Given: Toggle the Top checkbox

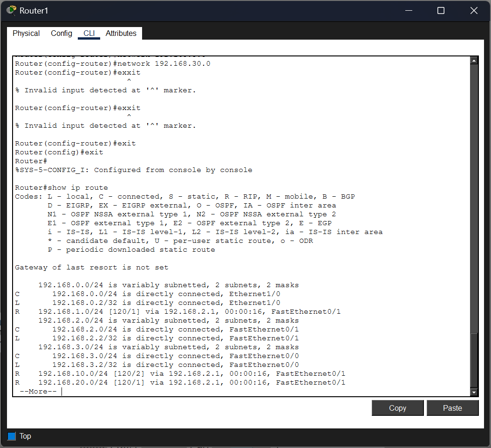Looking at the screenshot, I should pos(12,436).
